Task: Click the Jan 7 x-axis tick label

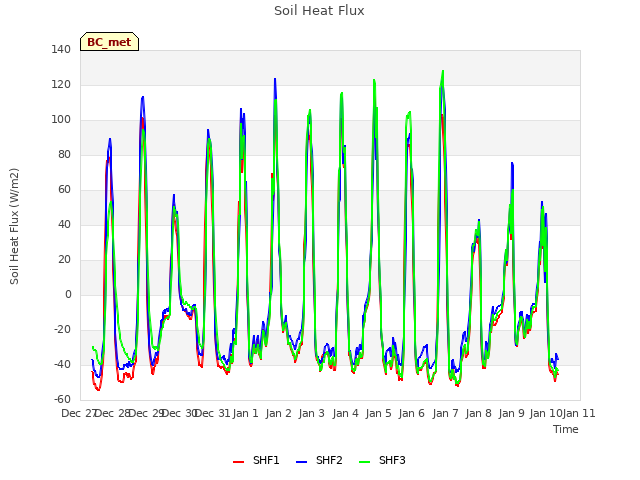Action: pyautogui.click(x=445, y=413)
